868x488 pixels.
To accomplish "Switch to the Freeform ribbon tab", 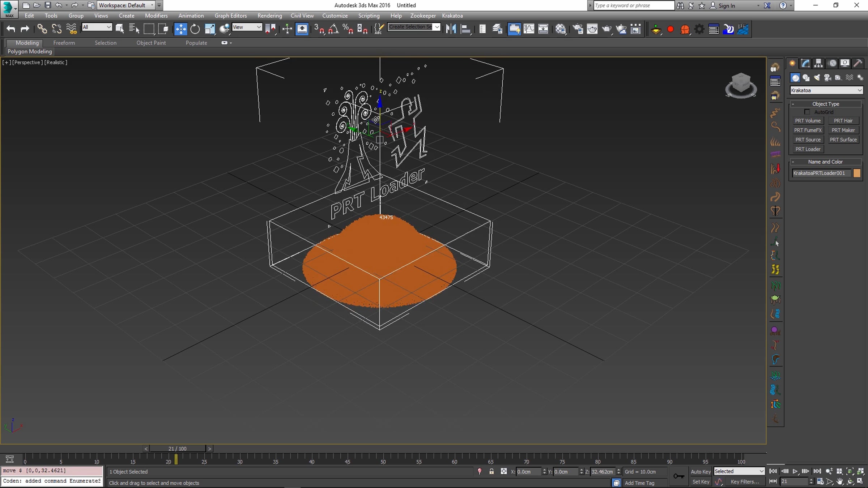I will tap(64, 43).
